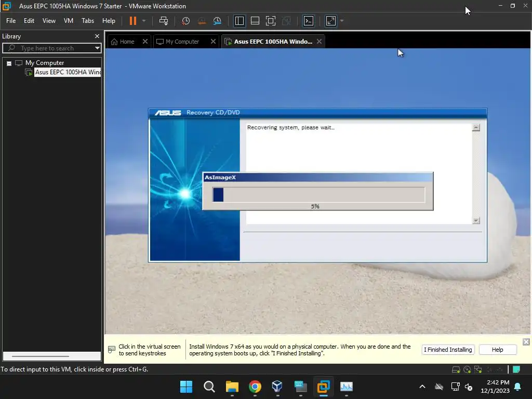Open the Tabs menu
This screenshot has width=532, height=399.
[x=87, y=21]
